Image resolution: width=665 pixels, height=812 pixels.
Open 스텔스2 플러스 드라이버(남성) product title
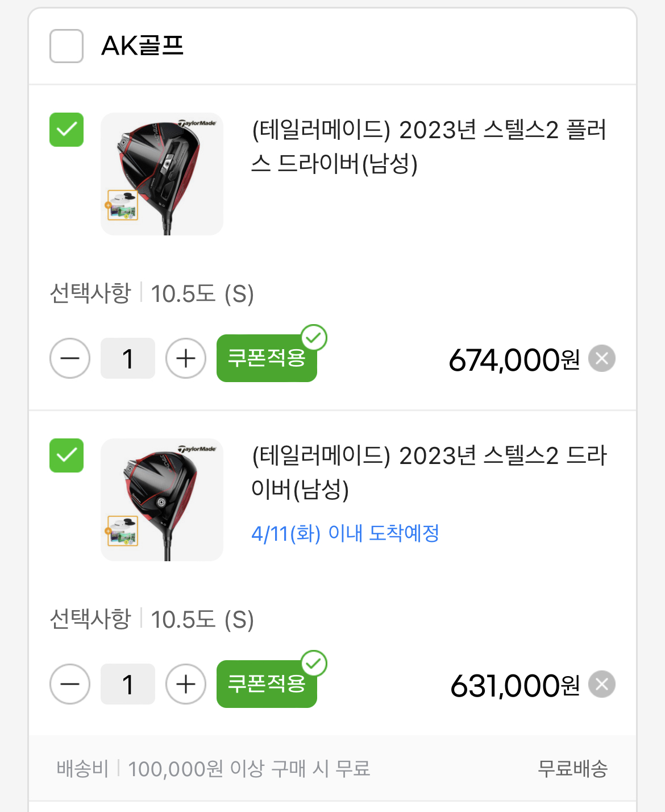(429, 147)
